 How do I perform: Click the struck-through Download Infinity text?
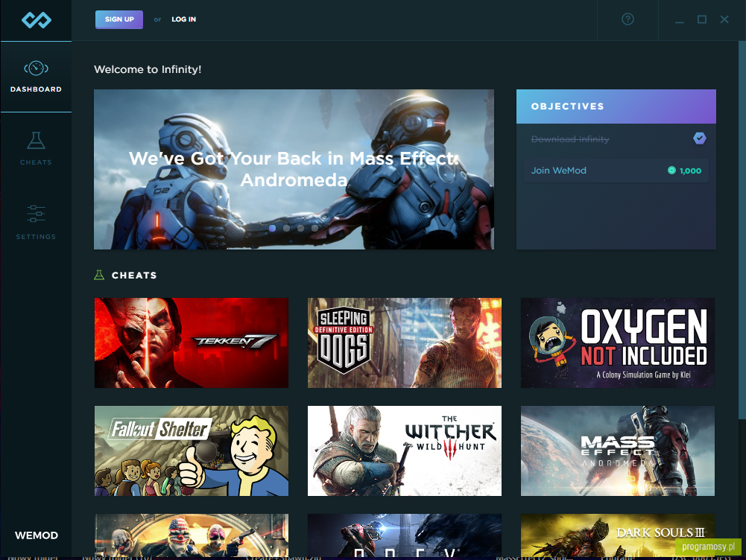click(x=570, y=139)
